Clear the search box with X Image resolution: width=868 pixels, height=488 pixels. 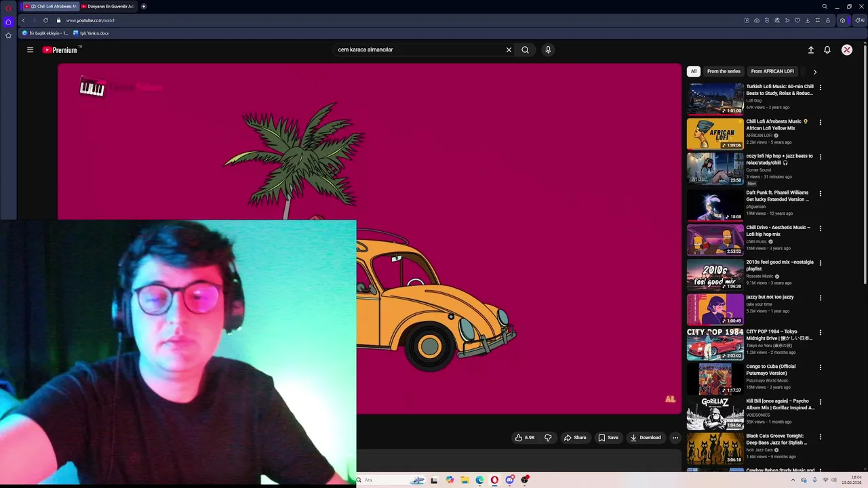509,49
